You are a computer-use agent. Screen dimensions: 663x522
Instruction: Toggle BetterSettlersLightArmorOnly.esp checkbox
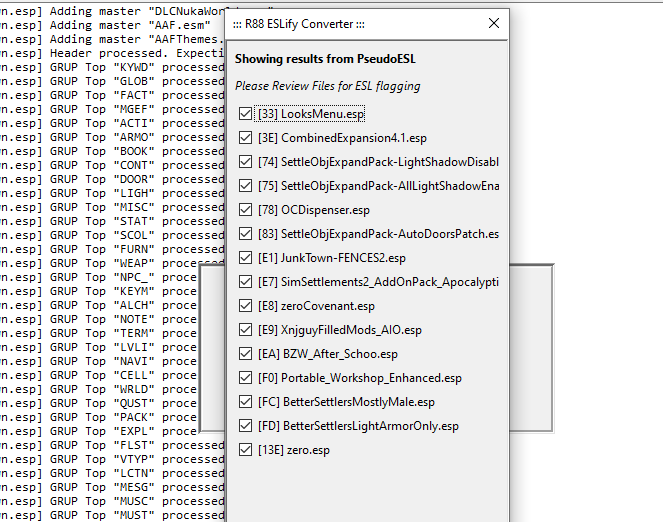click(x=246, y=426)
